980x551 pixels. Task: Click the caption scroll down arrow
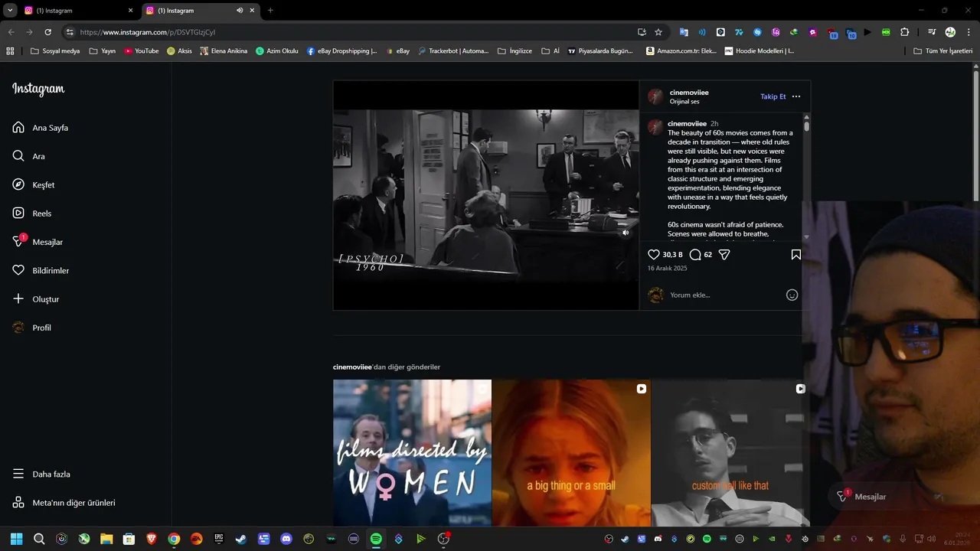[807, 237]
